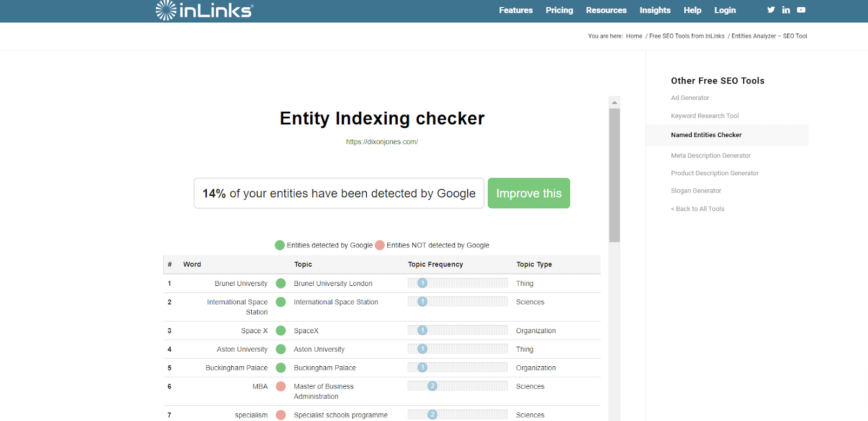
Task: Click the word Buckingham Palace in Word column
Action: [x=237, y=368]
